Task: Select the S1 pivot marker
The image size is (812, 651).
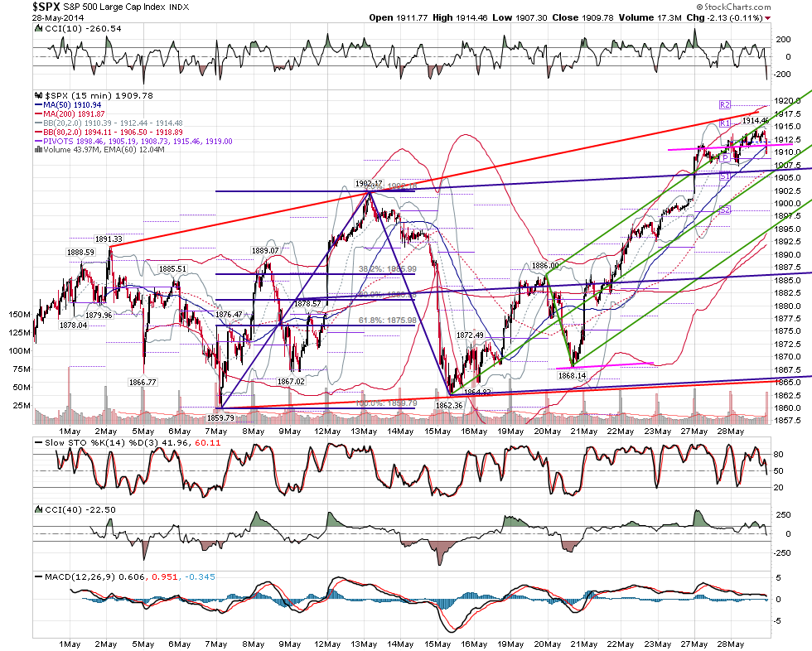Action: [725, 176]
